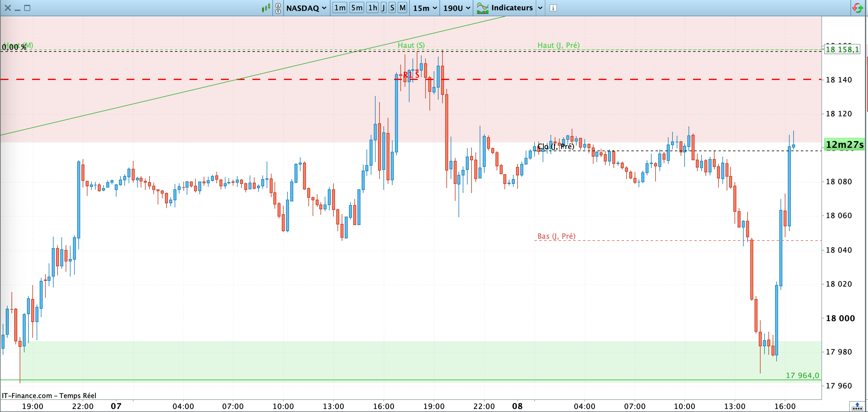Click the chain link group icon
Screen dimensions: 868x412
[x=278, y=8]
